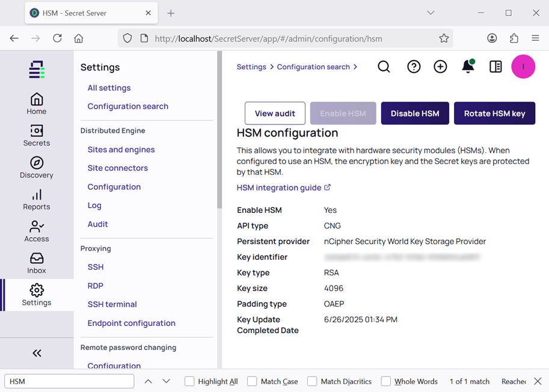
Task: Toggle Match Diacritics checkbox
Action: point(312,381)
